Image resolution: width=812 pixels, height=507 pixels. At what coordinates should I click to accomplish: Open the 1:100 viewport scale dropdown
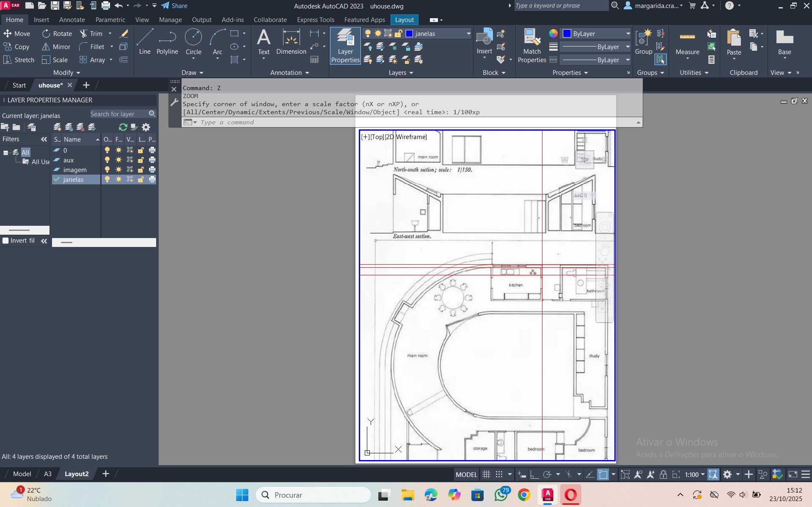pos(695,474)
